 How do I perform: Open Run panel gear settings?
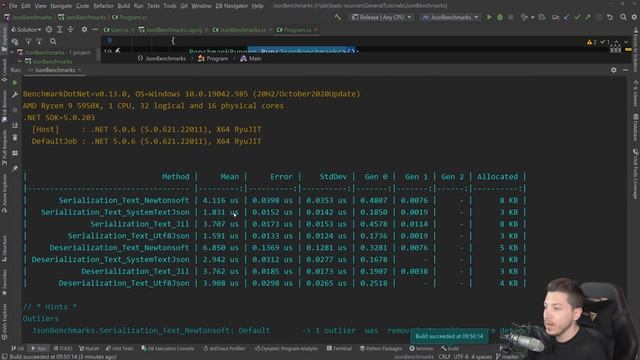coord(613,70)
